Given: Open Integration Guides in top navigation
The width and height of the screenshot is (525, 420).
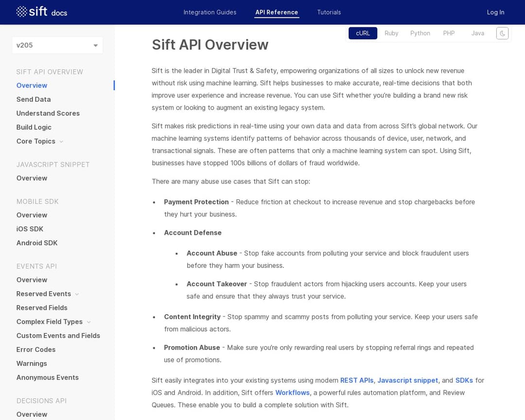Looking at the screenshot, I should 210,12.
